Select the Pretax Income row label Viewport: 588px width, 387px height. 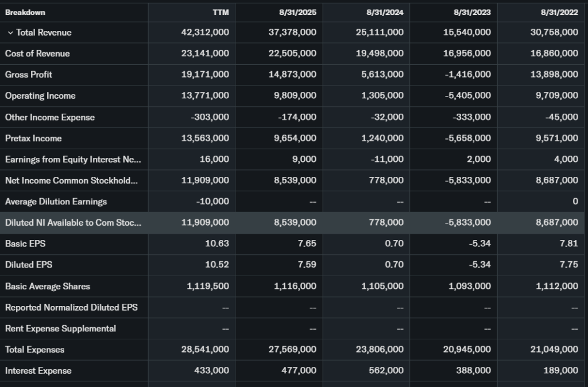coord(33,138)
